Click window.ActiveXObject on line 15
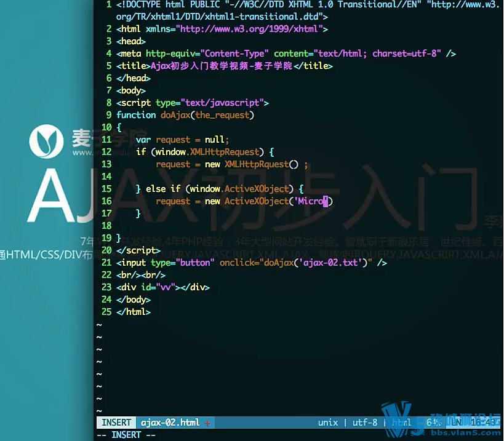 coord(239,189)
